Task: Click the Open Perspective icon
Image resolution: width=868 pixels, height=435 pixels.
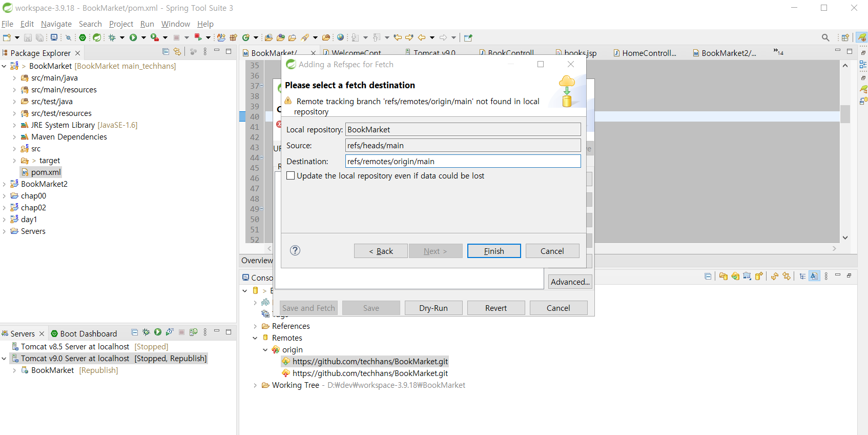Action: (x=845, y=37)
